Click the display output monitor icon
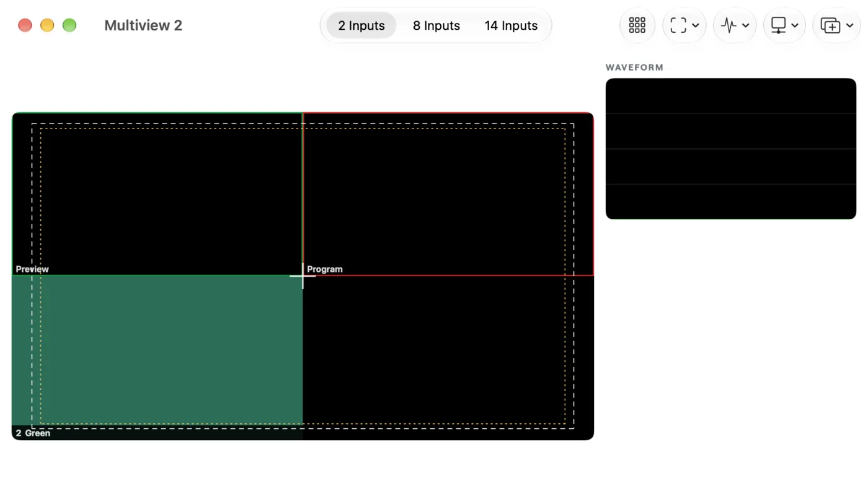868x502 pixels. [x=778, y=25]
